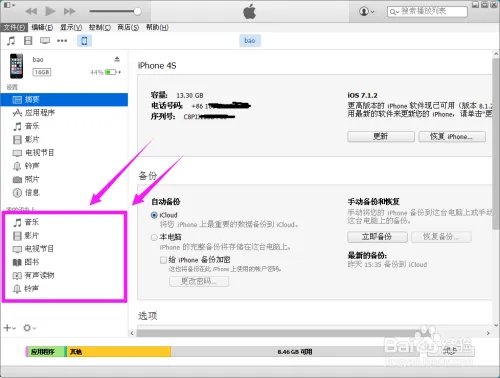Select 有声读物 Audiobooks in sidebar
The image size is (500, 378).
tap(64, 275)
